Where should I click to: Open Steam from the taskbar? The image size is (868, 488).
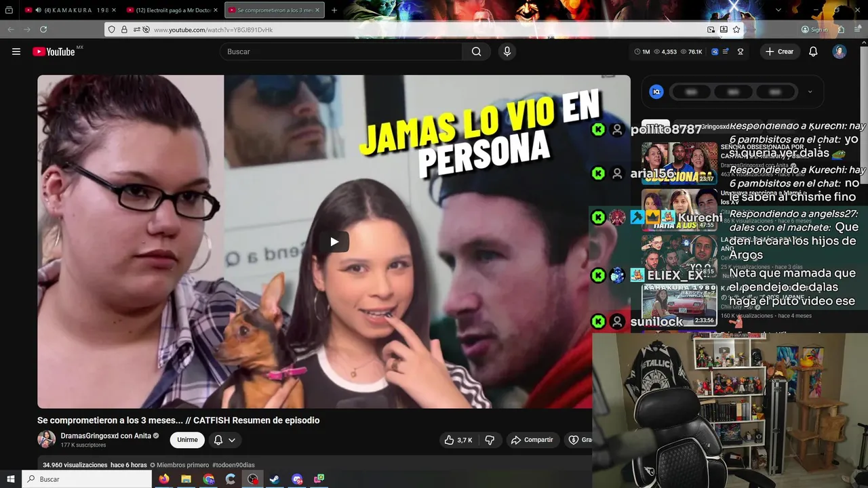point(275,479)
